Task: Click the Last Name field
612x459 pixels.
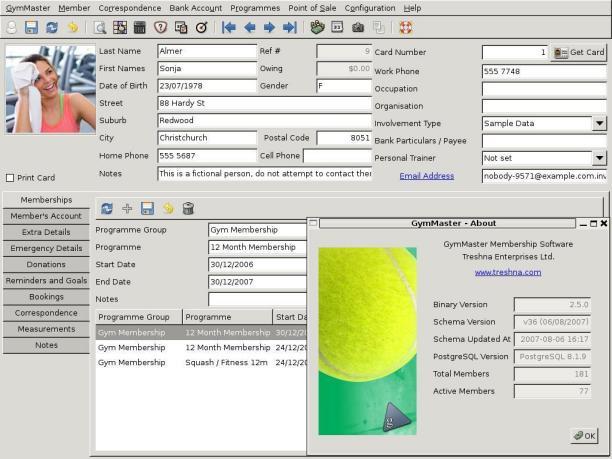Action: click(x=207, y=51)
